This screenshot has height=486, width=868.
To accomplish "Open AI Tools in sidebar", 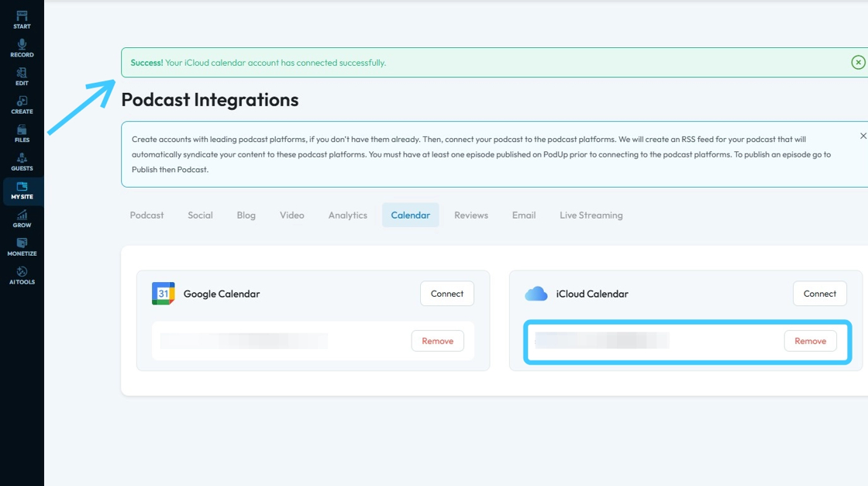I will (x=22, y=275).
